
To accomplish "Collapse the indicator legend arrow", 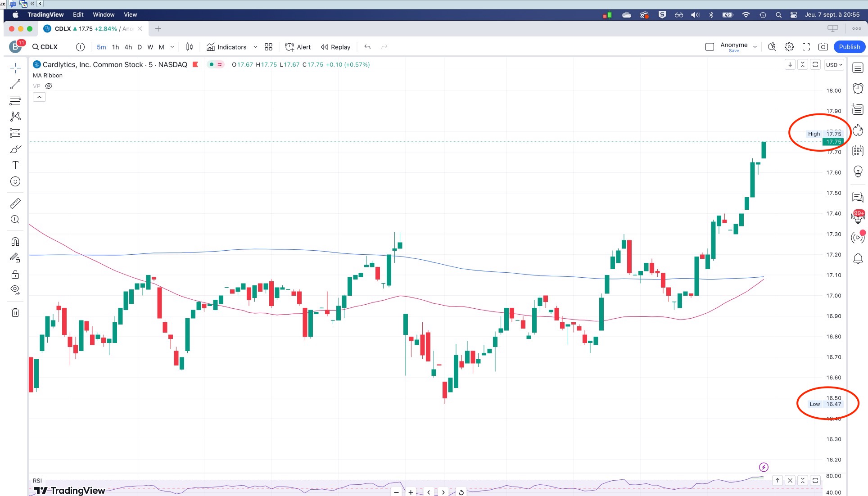I will (39, 97).
